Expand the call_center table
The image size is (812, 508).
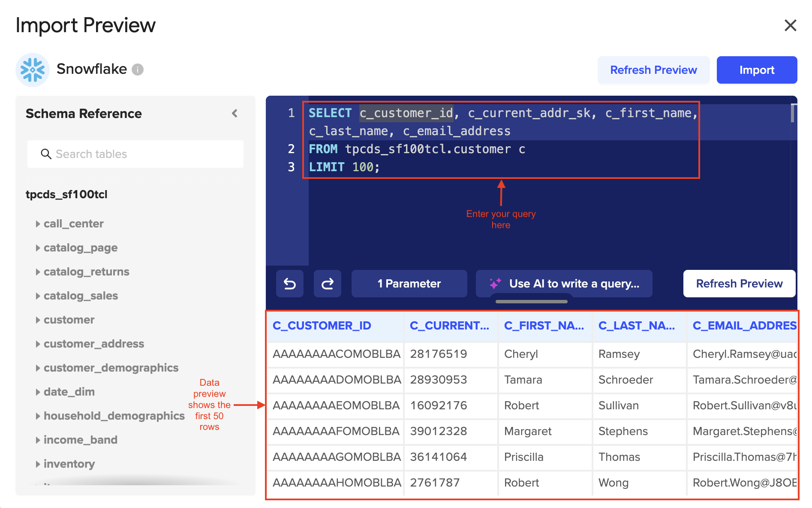(38, 224)
